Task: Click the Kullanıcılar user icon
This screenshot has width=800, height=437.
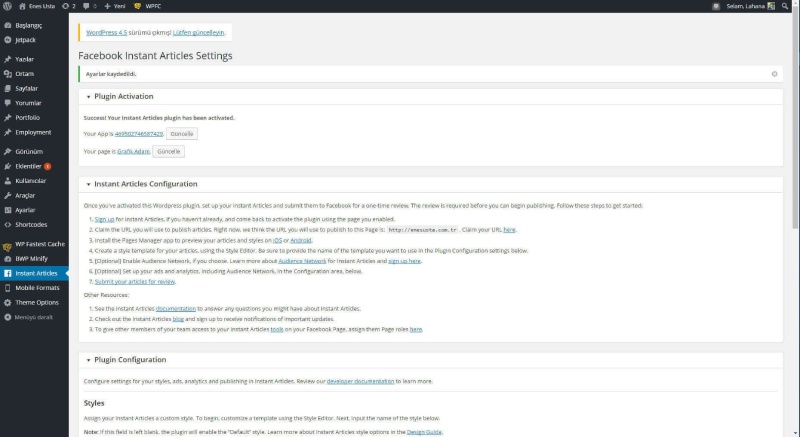Action: [x=8, y=181]
